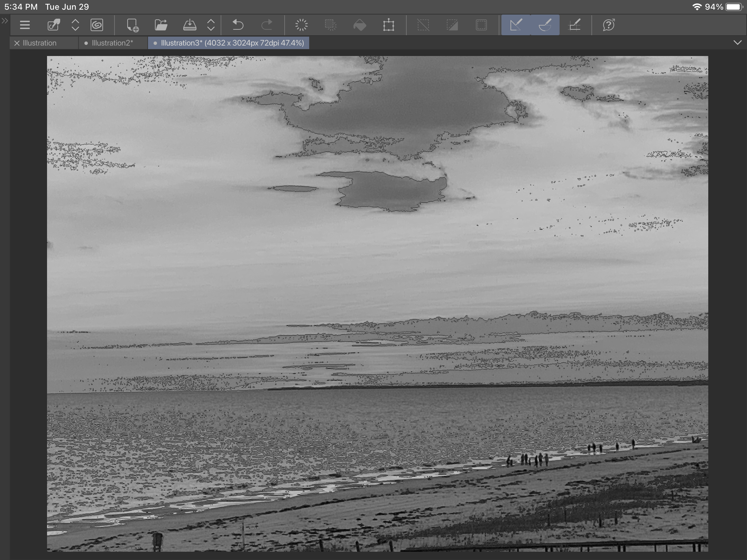Toggle Snap to Ruler
The width and height of the screenshot is (747, 560).
[x=516, y=25]
